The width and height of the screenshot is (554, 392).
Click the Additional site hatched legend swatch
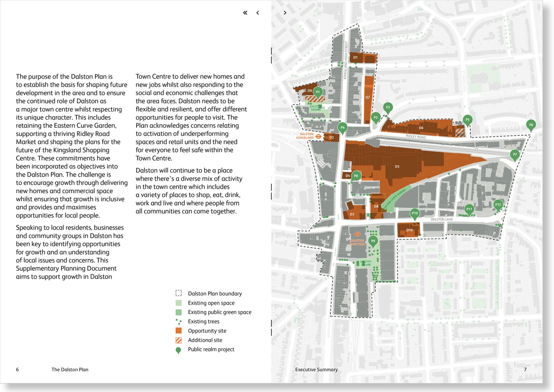tap(179, 340)
